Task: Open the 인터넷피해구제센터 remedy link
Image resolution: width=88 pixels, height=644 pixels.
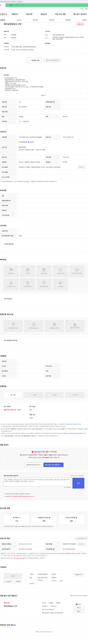Action: coord(23,496)
